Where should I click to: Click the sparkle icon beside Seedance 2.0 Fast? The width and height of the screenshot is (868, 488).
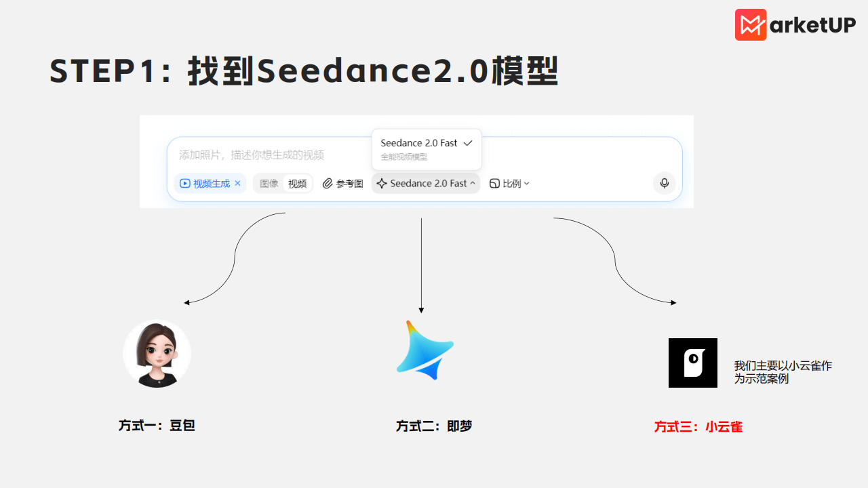click(x=382, y=184)
